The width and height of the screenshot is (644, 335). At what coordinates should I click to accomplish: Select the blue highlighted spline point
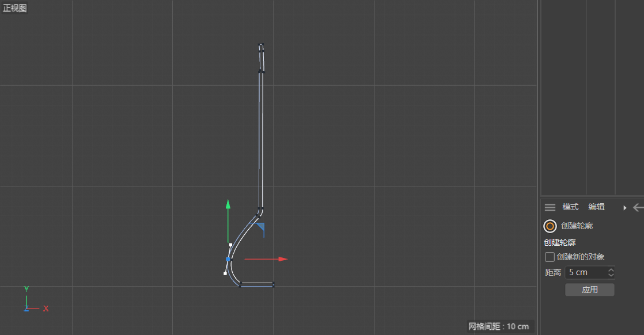point(228,260)
